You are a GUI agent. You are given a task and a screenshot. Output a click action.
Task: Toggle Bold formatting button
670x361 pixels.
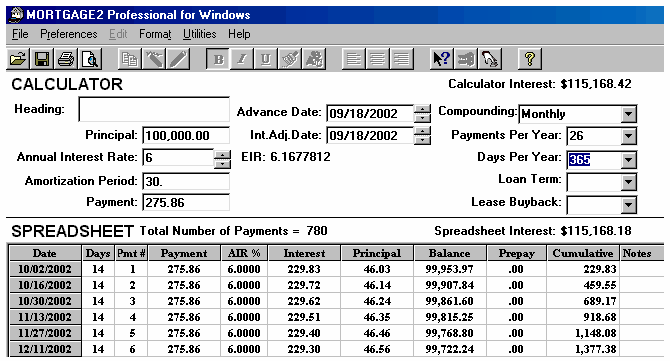point(218,59)
